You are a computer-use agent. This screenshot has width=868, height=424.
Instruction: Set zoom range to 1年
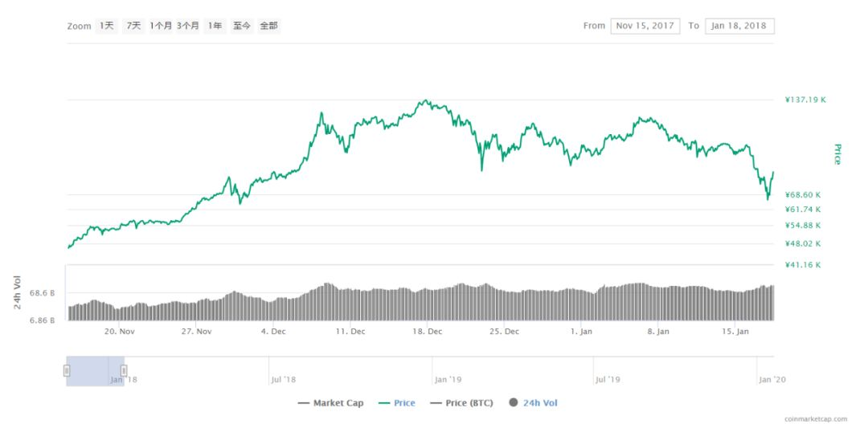pos(215,26)
